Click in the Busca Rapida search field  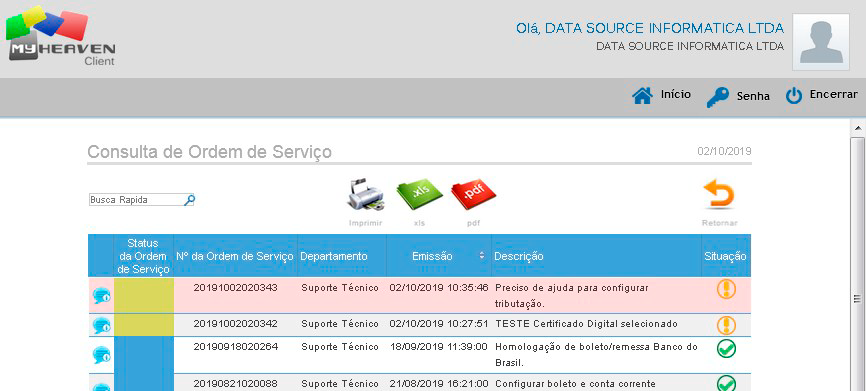[136, 200]
